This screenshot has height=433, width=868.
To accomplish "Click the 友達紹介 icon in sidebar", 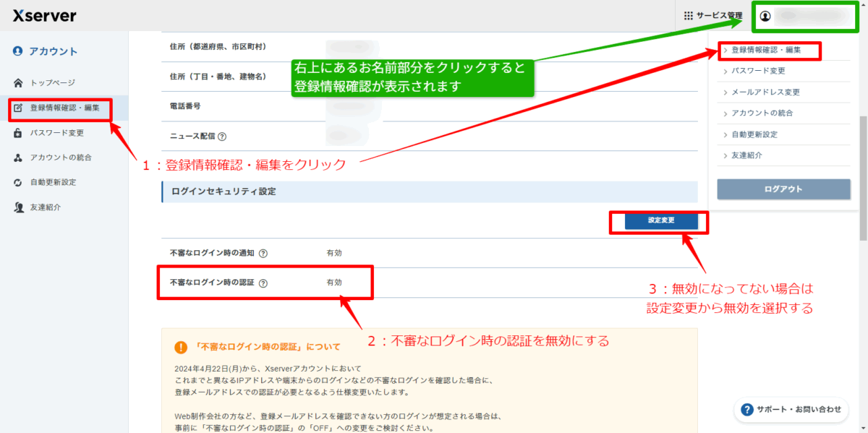I will point(18,207).
